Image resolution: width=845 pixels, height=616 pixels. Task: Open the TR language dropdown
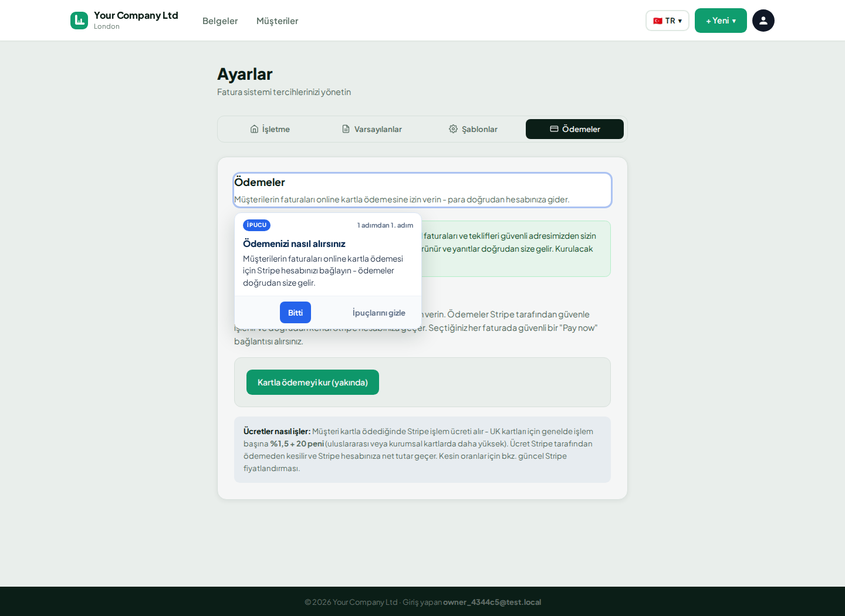pos(667,21)
